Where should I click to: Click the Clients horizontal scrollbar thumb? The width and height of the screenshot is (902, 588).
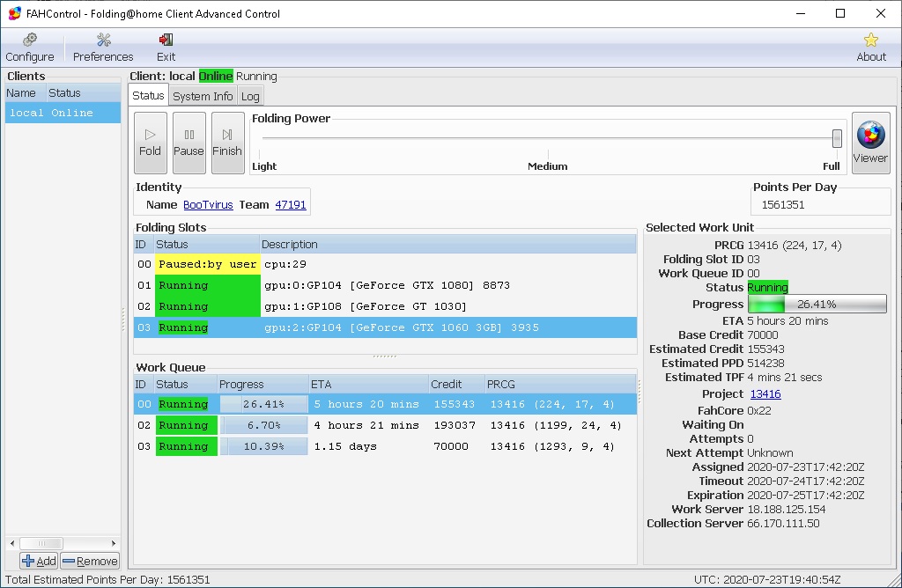[41, 543]
